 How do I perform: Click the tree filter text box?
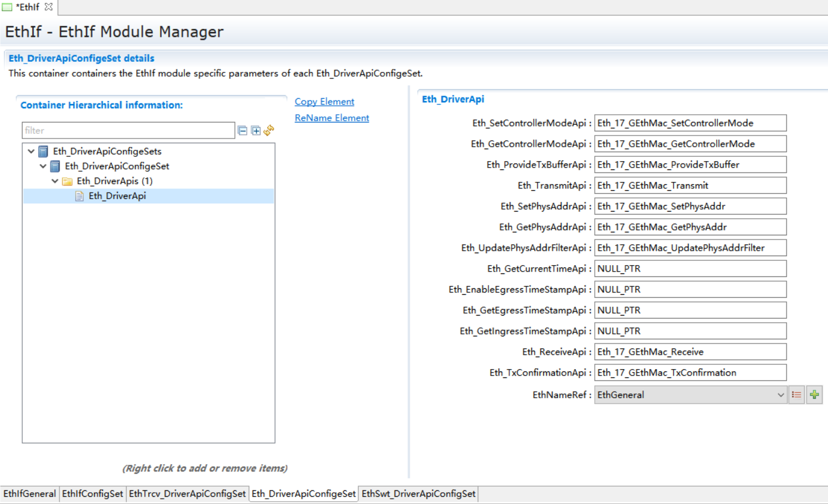(128, 130)
